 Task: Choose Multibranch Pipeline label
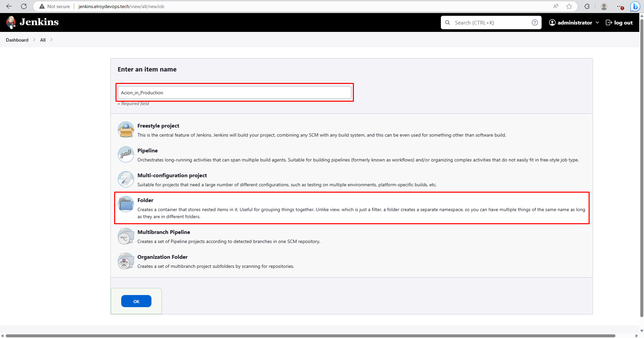(x=164, y=232)
